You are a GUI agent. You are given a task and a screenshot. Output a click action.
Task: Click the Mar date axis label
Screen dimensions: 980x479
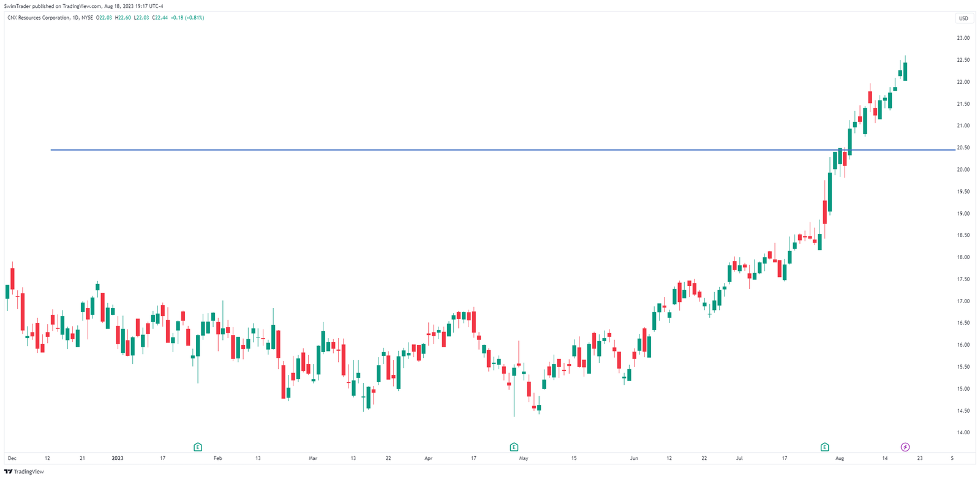click(313, 458)
